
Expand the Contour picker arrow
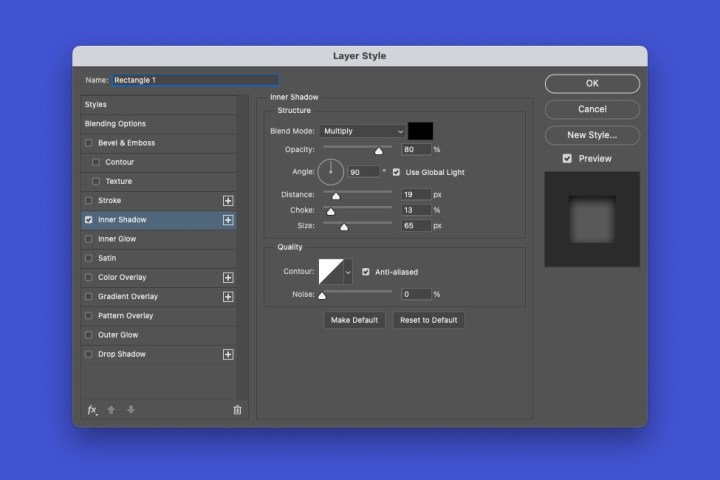click(x=348, y=271)
